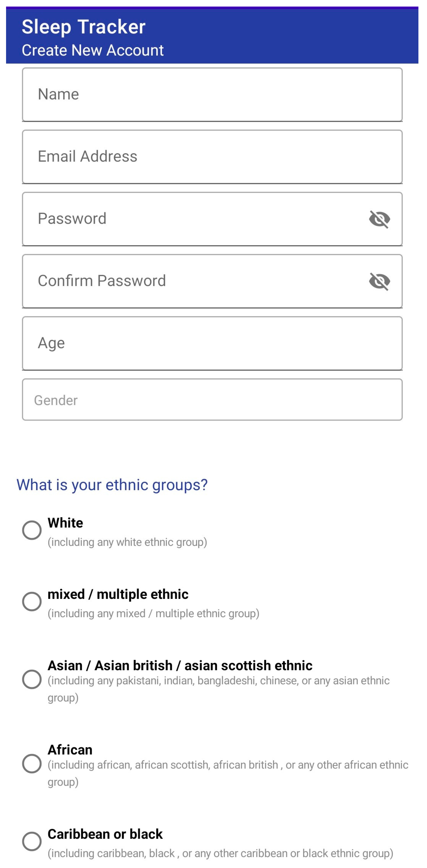Click the African option description text
This screenshot has height=868, width=427.
click(x=228, y=765)
